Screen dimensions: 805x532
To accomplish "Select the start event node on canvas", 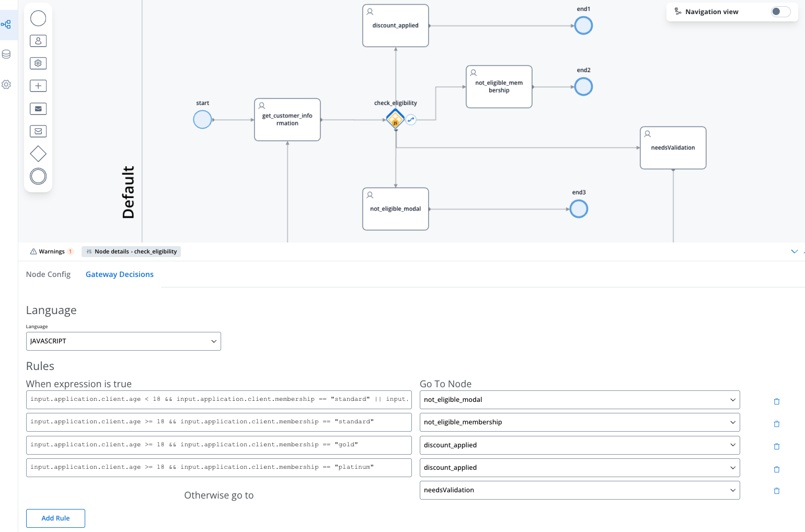I will point(202,120).
